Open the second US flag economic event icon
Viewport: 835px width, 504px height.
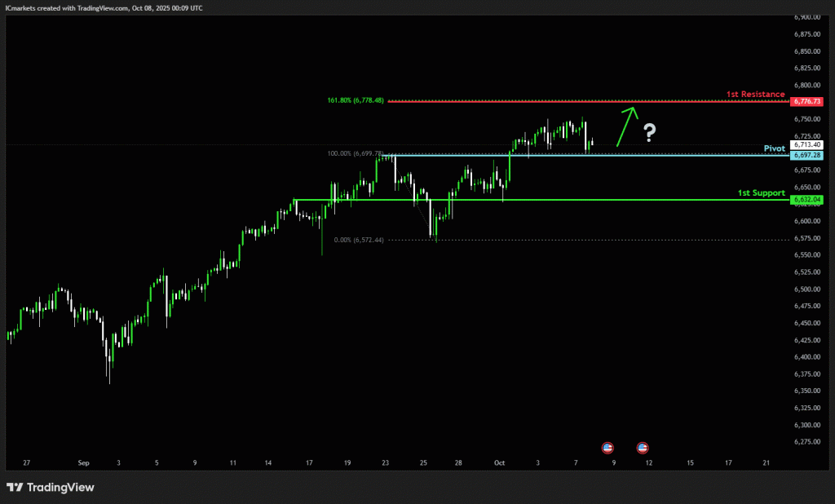point(642,448)
